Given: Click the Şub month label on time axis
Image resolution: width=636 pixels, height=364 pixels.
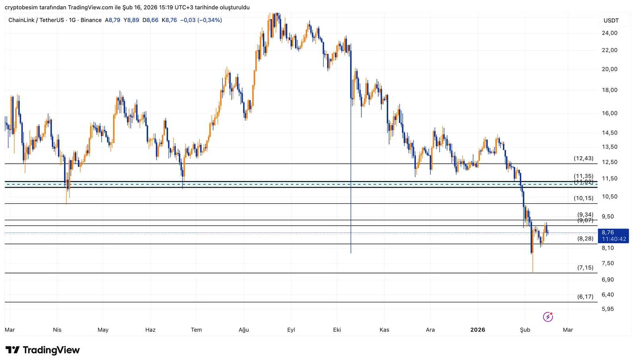Looking at the screenshot, I should click(525, 330).
